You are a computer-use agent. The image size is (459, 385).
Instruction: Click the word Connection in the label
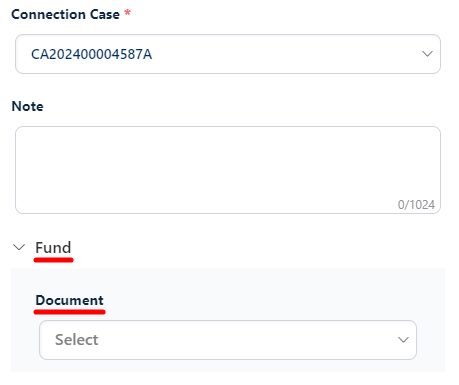tap(47, 14)
